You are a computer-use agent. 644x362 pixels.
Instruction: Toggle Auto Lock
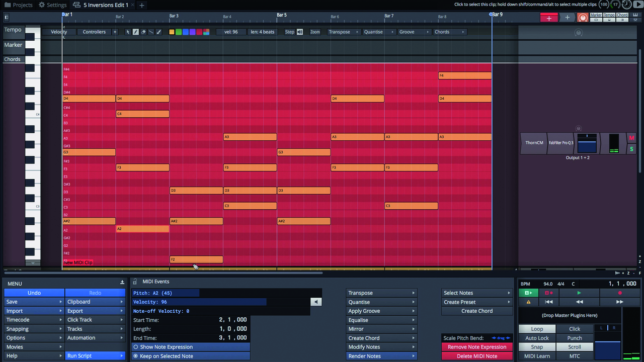point(537,338)
